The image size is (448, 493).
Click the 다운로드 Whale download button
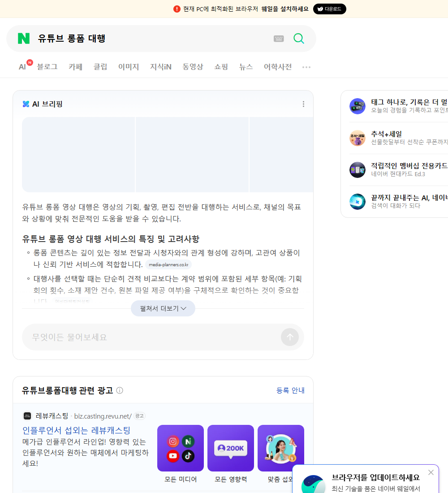point(329,9)
